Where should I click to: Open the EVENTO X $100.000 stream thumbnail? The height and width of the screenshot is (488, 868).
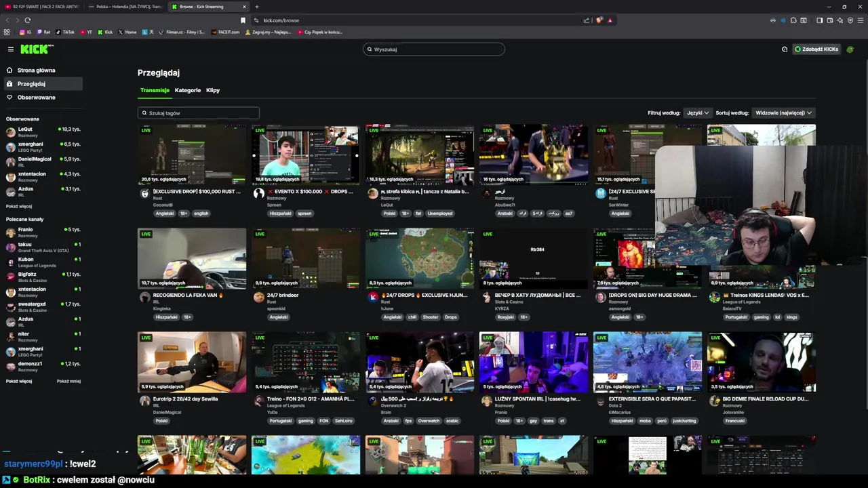click(x=306, y=155)
